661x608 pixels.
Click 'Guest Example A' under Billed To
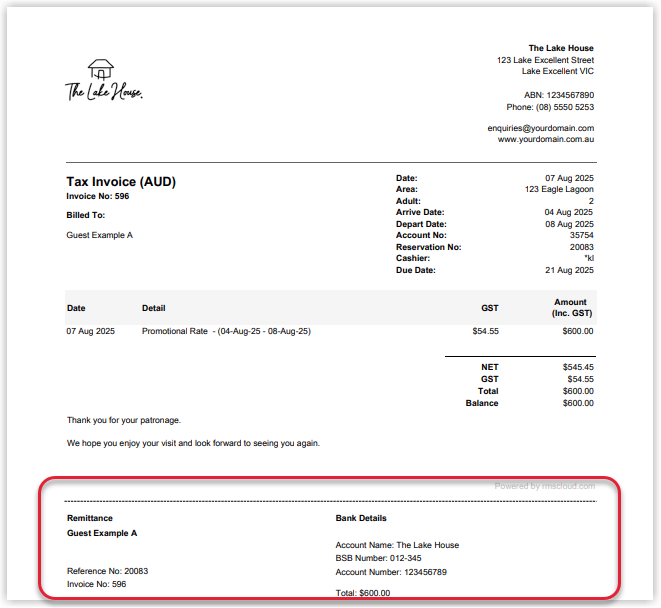pos(99,235)
